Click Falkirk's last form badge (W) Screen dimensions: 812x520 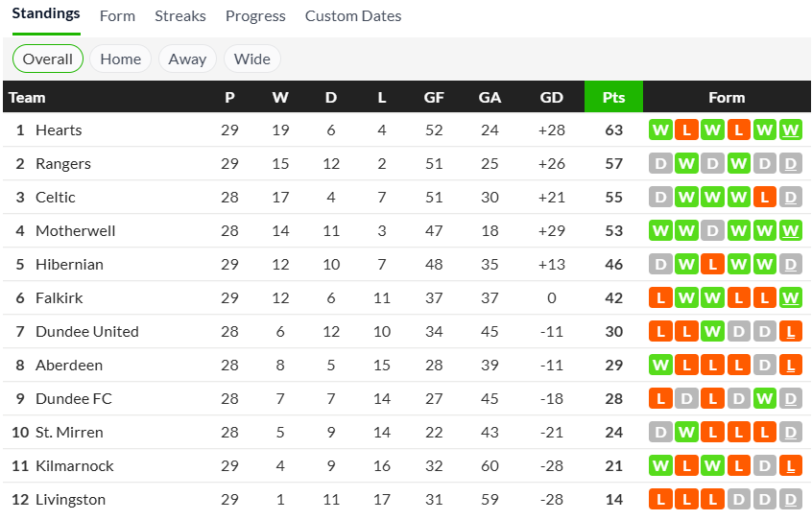coord(791,298)
